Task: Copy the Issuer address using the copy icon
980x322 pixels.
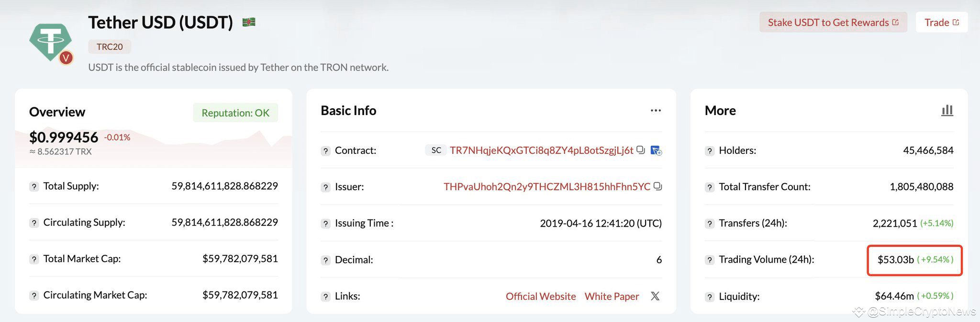Action: [657, 186]
